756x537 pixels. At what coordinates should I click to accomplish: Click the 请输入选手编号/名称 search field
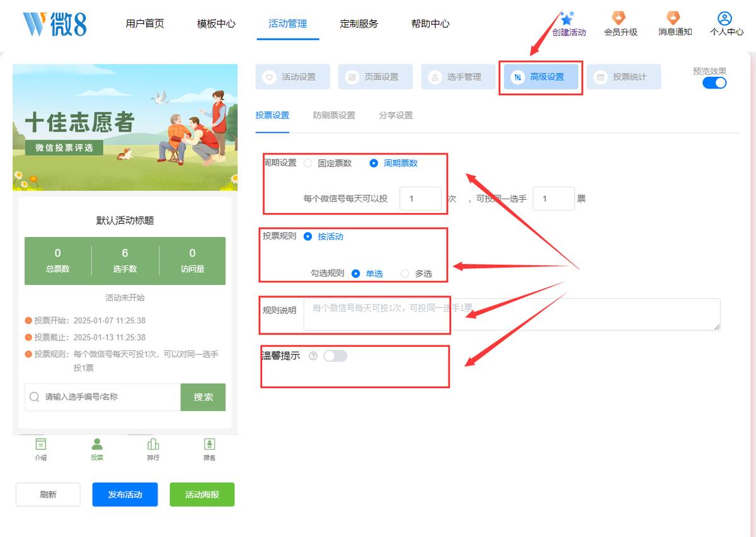[x=103, y=397]
